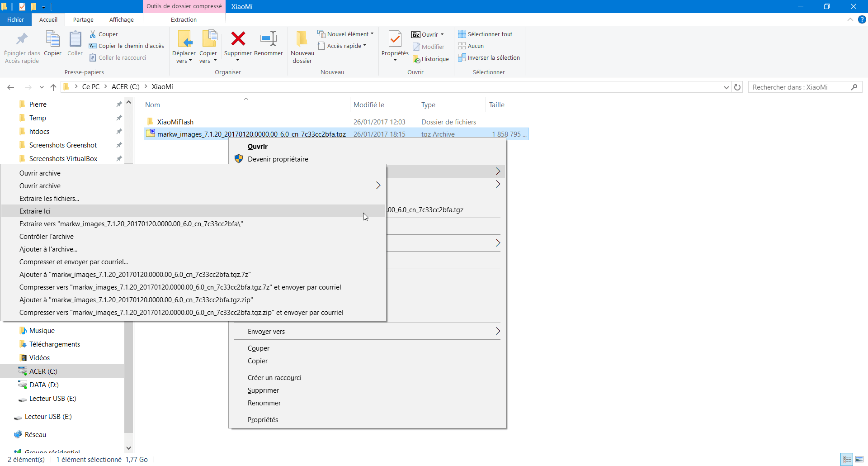Click Ajouter à l'archive...
Screen dimensions: 868x466
[x=193, y=249]
